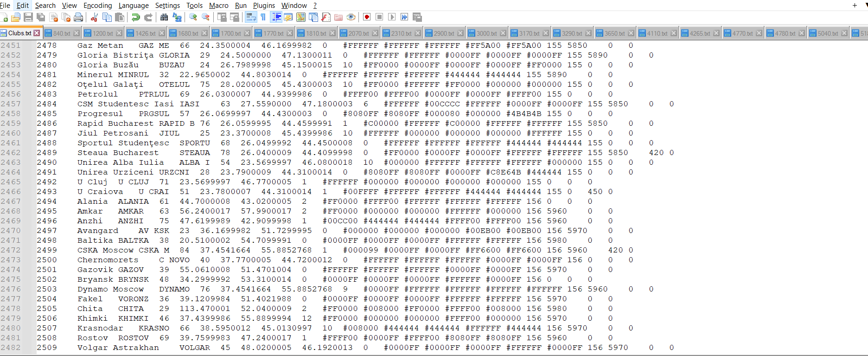
Task: Open the Plugins menu
Action: tap(264, 6)
